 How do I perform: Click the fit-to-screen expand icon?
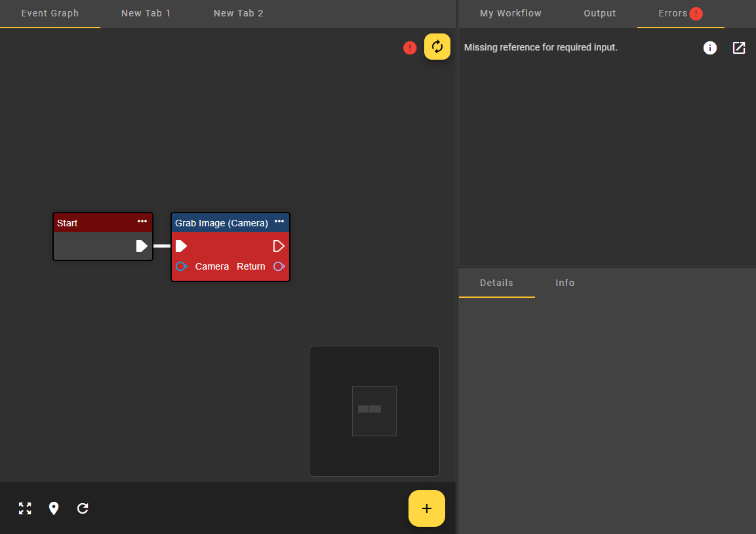tap(25, 508)
